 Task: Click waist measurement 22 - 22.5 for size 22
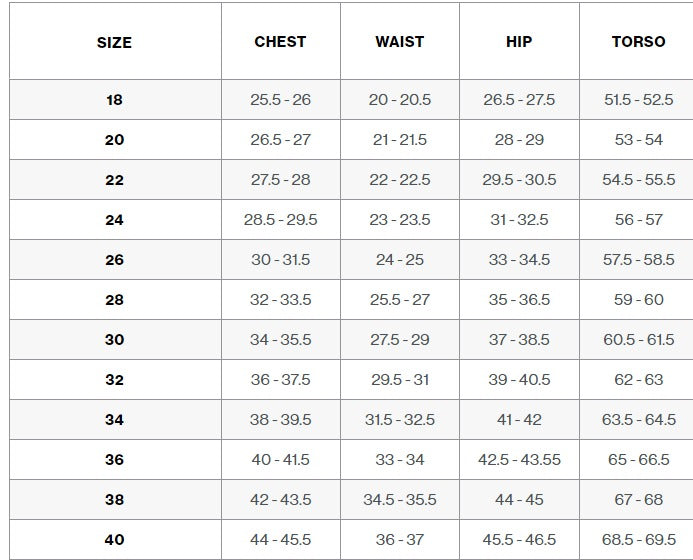[399, 180]
